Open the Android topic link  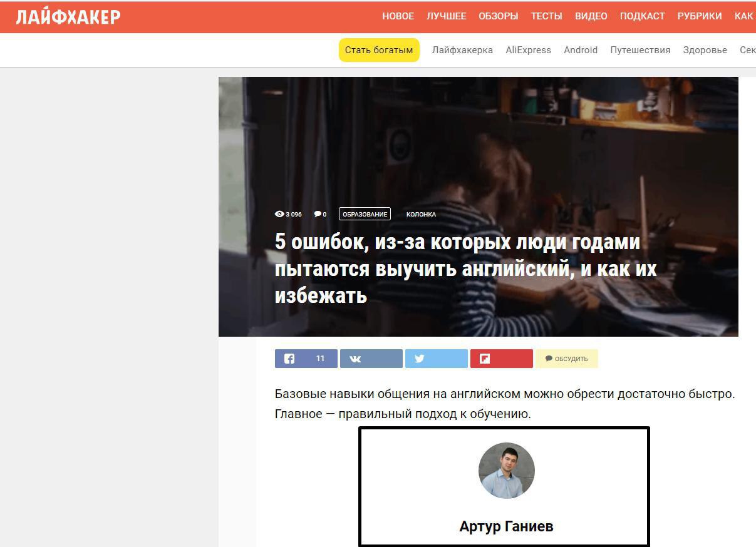point(581,50)
